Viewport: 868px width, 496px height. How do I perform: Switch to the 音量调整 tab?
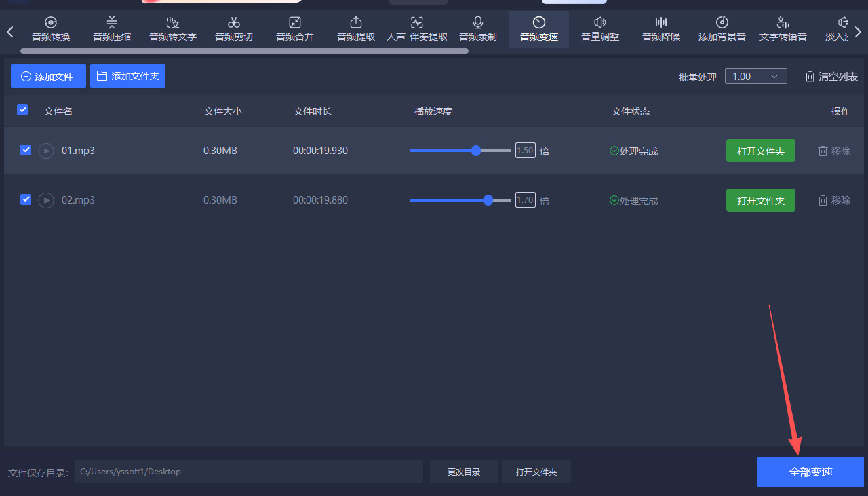tap(600, 29)
